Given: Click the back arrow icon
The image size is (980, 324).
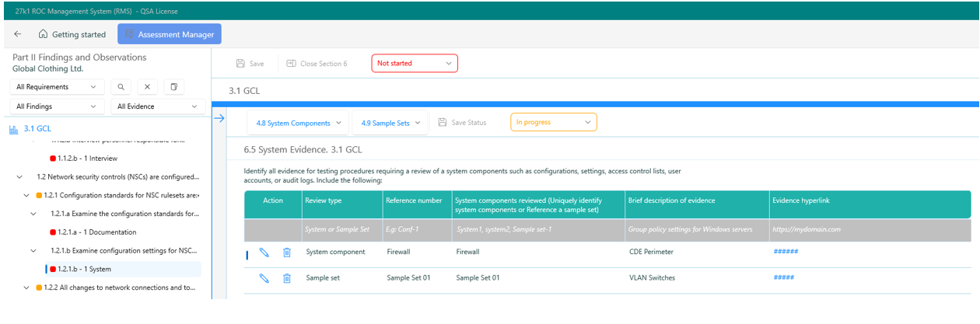Looking at the screenshot, I should pos(18,34).
